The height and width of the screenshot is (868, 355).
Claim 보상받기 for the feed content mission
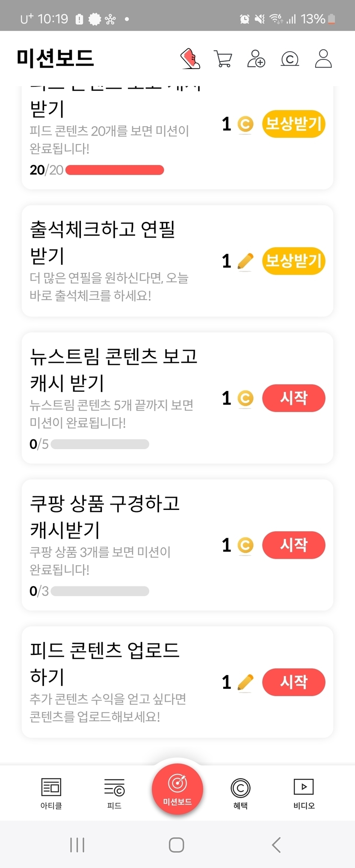click(x=293, y=124)
